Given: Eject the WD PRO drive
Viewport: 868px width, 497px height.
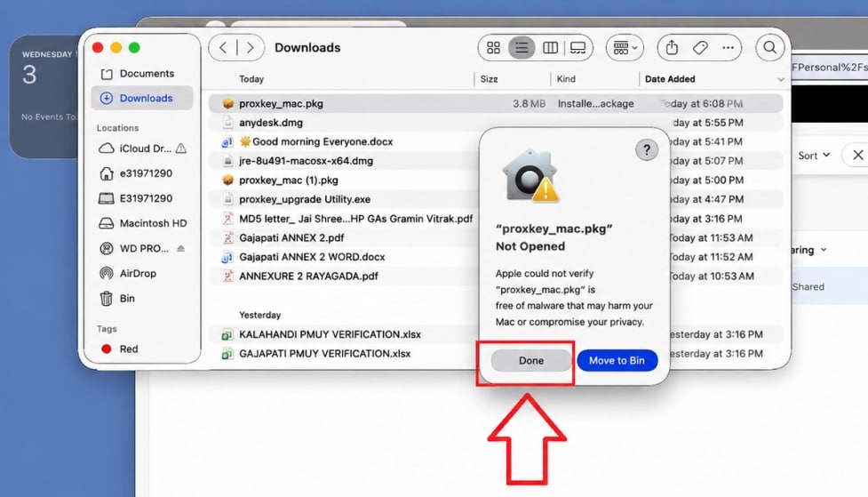Looking at the screenshot, I should point(181,248).
